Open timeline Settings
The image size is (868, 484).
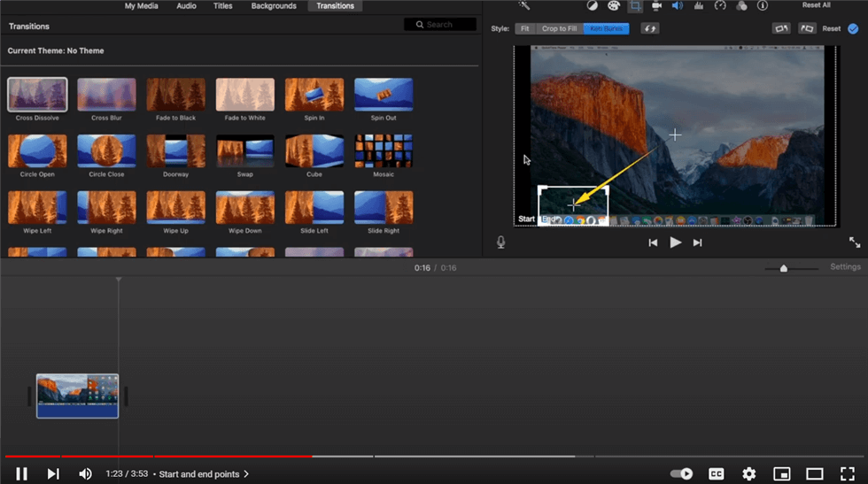(x=845, y=267)
